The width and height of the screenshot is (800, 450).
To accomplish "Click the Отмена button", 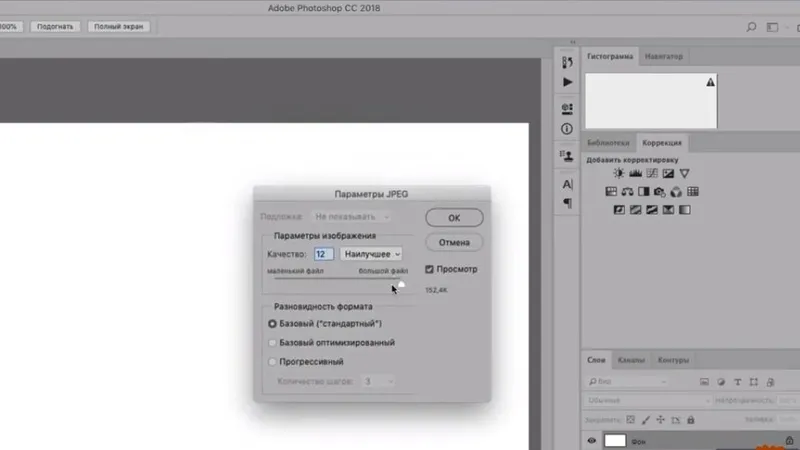I will point(454,243).
